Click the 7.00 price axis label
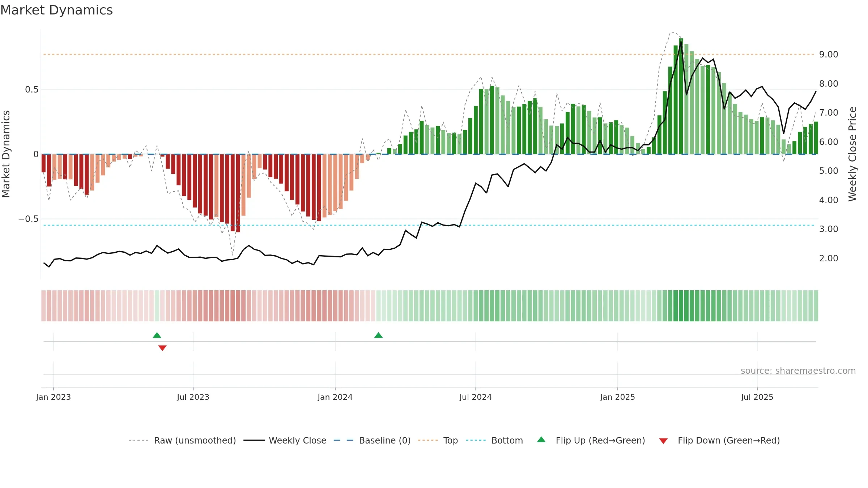This screenshot has height=488, width=868. [x=829, y=113]
